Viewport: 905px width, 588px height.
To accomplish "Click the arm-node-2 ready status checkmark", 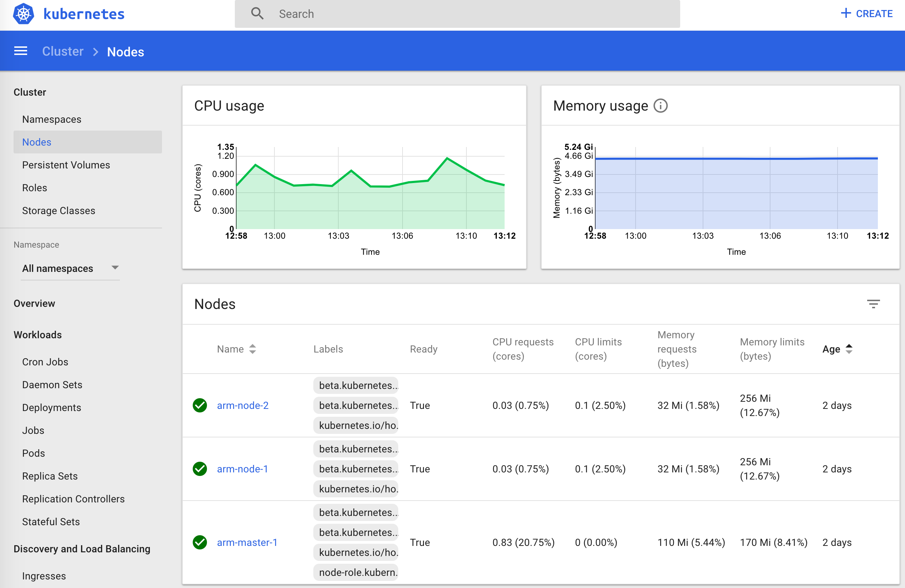I will pos(199,405).
